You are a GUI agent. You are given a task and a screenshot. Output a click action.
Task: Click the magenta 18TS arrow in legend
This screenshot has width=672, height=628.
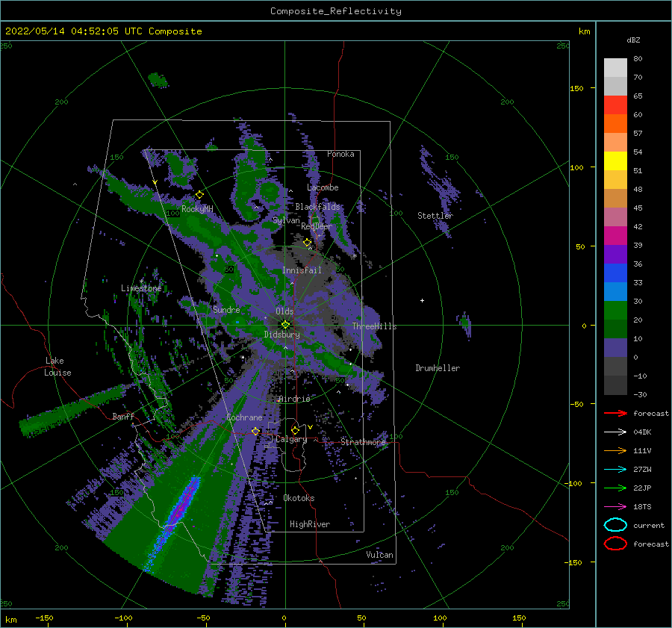tap(615, 507)
